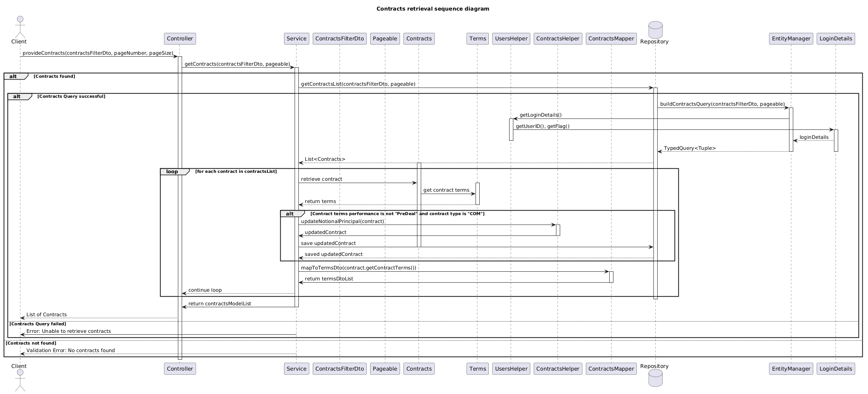Click the top LoginDetails participant box
Screen dimensions: 868x394
836,38
